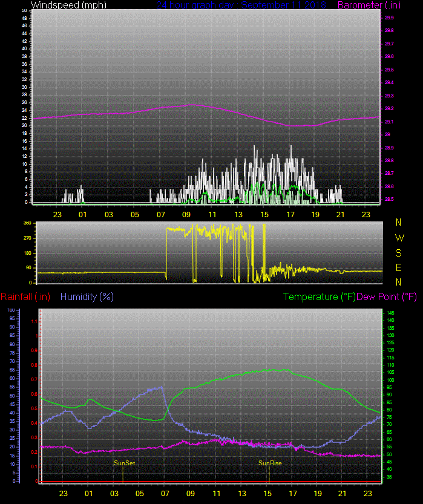
Task: Click hour 15 on the windspeed graph axis
Action: [x=264, y=214]
